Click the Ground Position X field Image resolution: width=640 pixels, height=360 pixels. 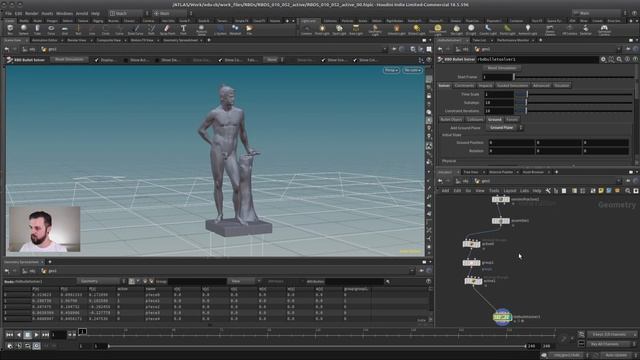(511, 142)
